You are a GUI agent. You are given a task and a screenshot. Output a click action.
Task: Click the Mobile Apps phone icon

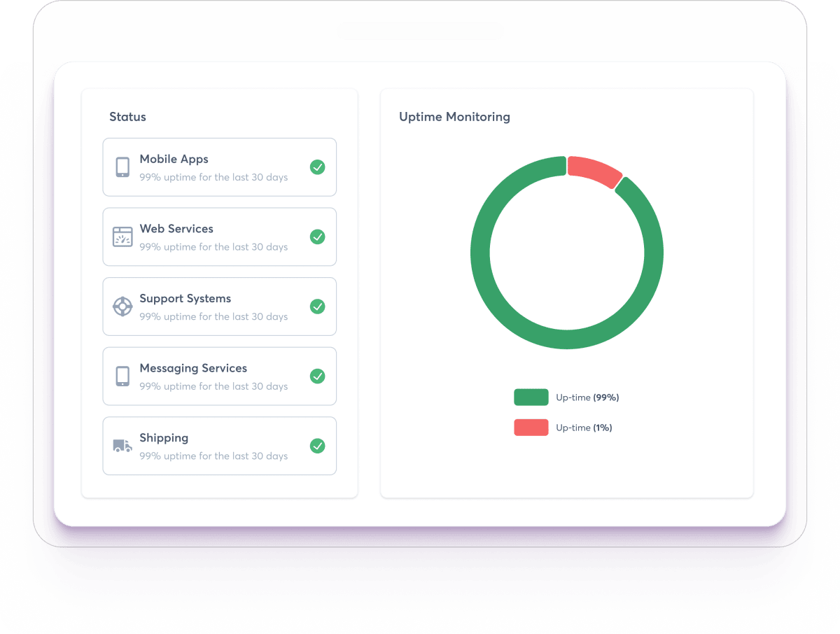(x=122, y=167)
